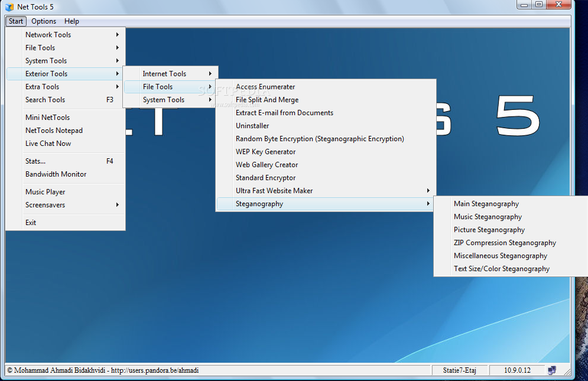Expand System Tools in Start menu
Screen dimensions: 588x381
[x=66, y=61]
